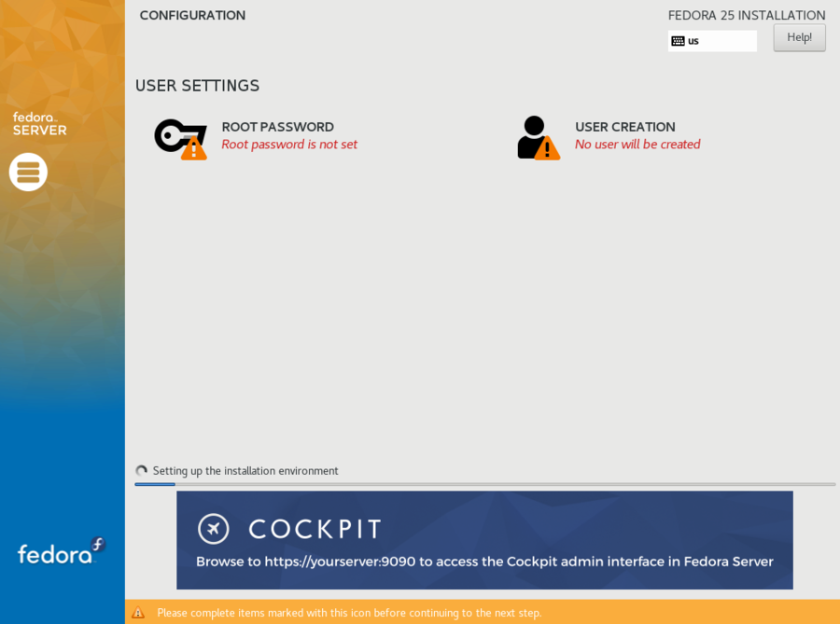
Task: Open the USER CREATION settings
Action: (x=624, y=127)
